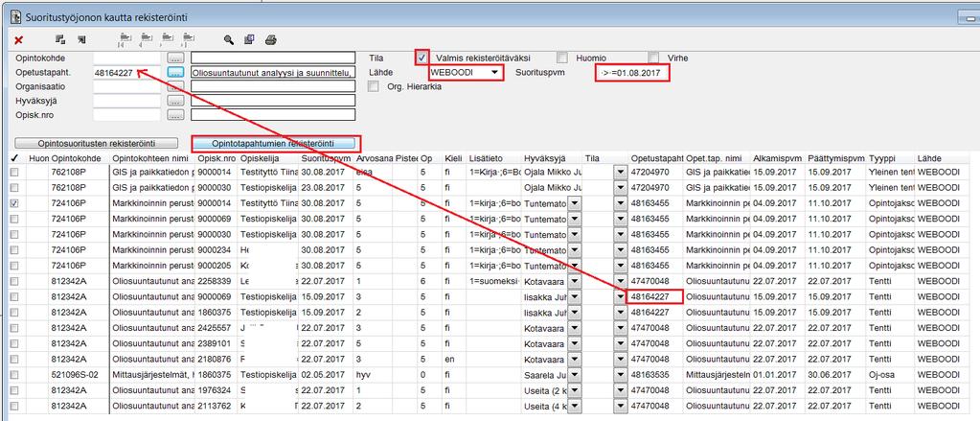This screenshot has height=421, width=980.
Task: Click Opintotapahtumien rekisteröinti button
Action: point(276,143)
